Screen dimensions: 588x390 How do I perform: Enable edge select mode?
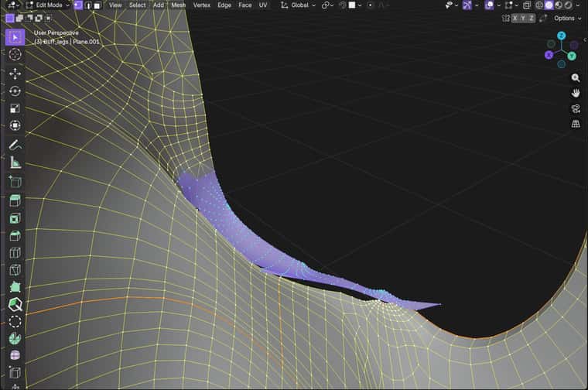point(88,5)
